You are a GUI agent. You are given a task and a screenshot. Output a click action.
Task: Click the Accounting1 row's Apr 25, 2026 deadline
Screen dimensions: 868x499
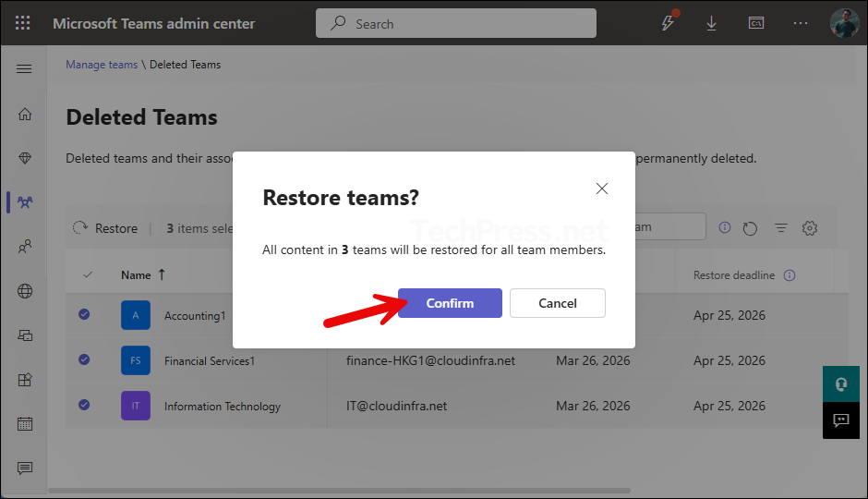(729, 315)
